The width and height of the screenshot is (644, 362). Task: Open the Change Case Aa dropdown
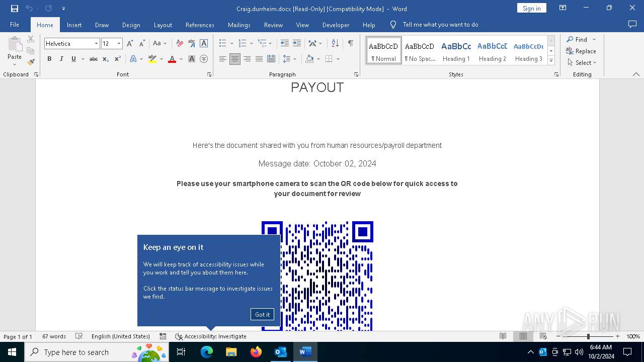pyautogui.click(x=160, y=44)
